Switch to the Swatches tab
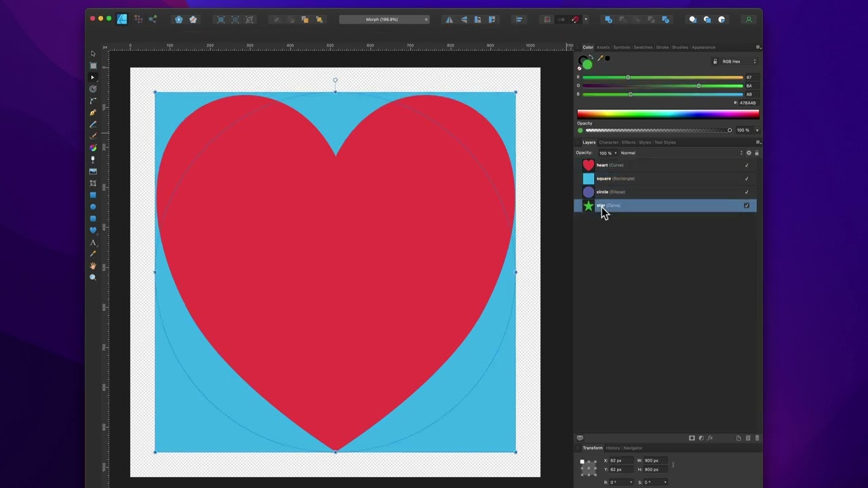 [x=643, y=47]
